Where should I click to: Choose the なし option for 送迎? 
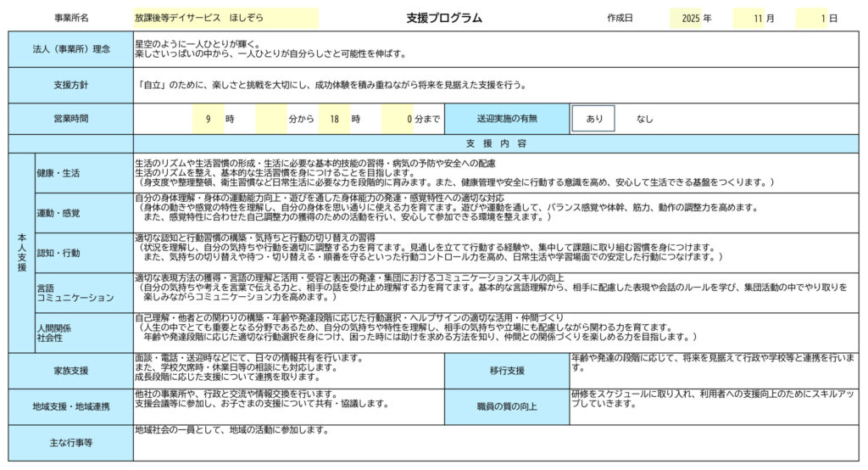[x=644, y=119]
